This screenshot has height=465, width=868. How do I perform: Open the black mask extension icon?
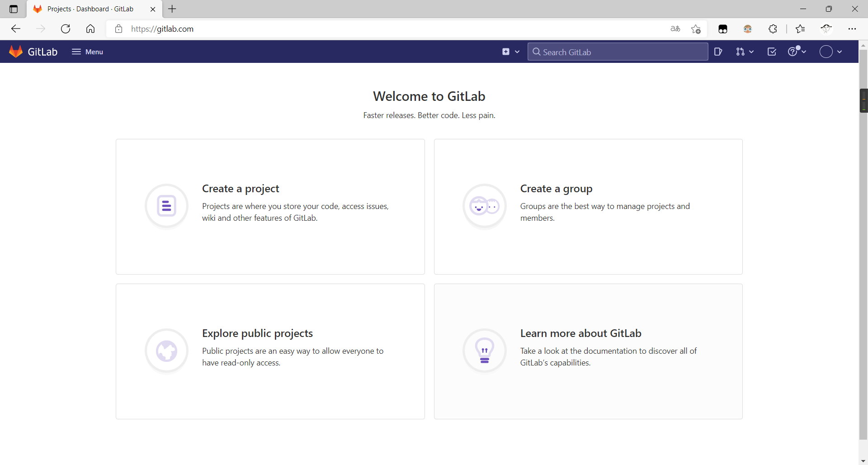[x=723, y=29]
